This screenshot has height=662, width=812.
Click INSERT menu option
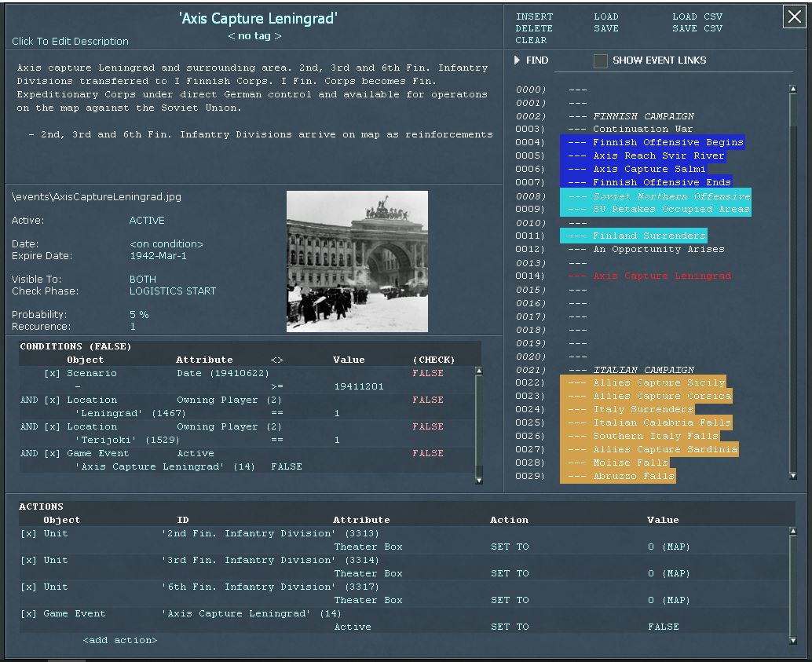coord(534,16)
